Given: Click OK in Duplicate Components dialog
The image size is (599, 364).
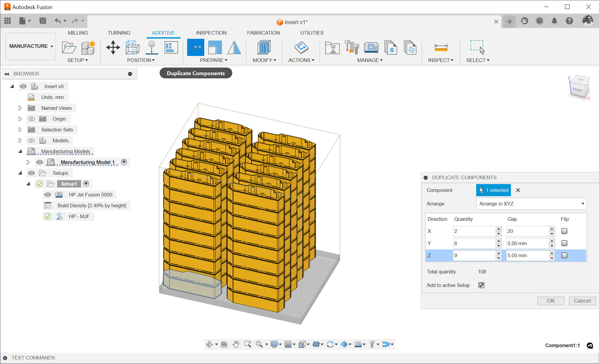Looking at the screenshot, I should [551, 301].
